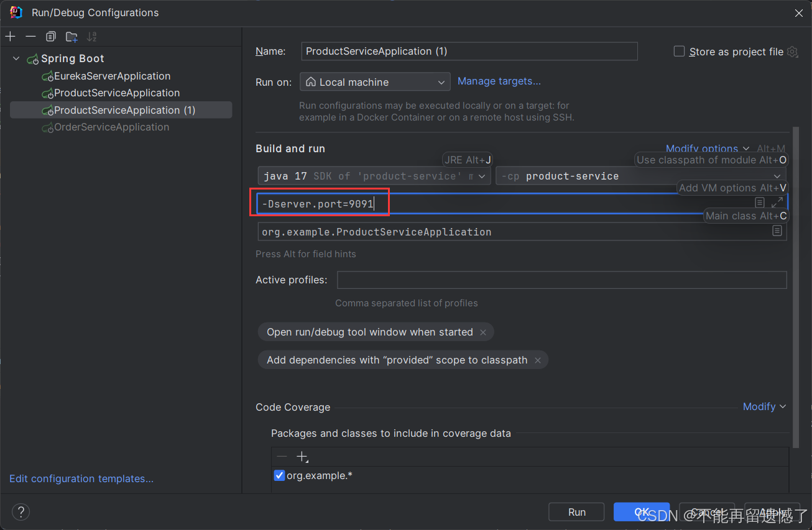Image resolution: width=812 pixels, height=530 pixels.
Task: Open the Code Coverage Modify menu
Action: click(x=764, y=406)
